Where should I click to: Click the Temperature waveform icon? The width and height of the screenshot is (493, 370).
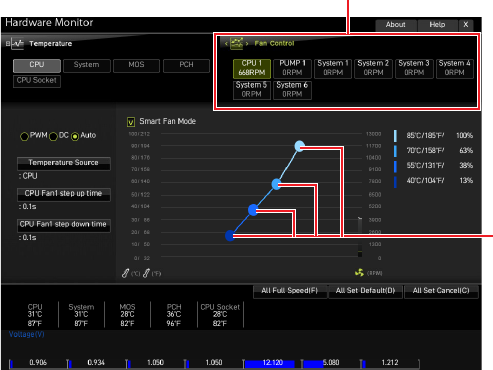tap(17, 43)
